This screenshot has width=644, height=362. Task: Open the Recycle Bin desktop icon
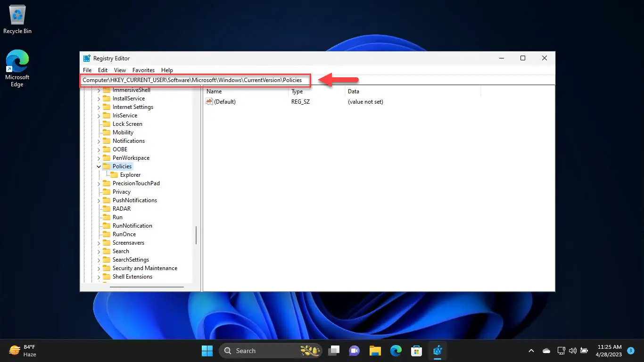coord(17,20)
